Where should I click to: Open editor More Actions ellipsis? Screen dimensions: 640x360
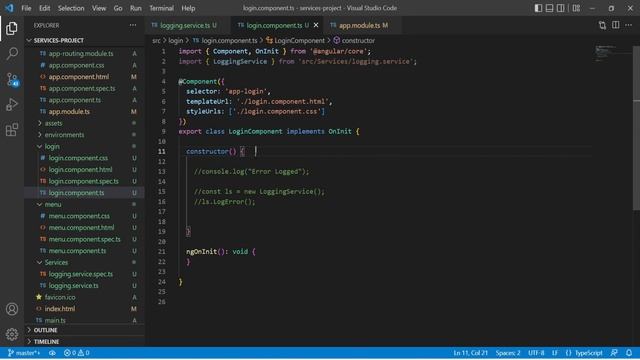coord(629,25)
